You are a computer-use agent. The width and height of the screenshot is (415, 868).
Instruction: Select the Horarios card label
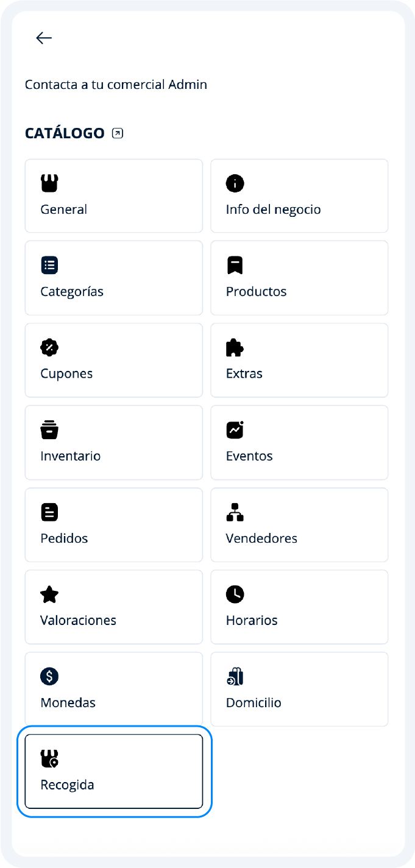click(x=252, y=620)
